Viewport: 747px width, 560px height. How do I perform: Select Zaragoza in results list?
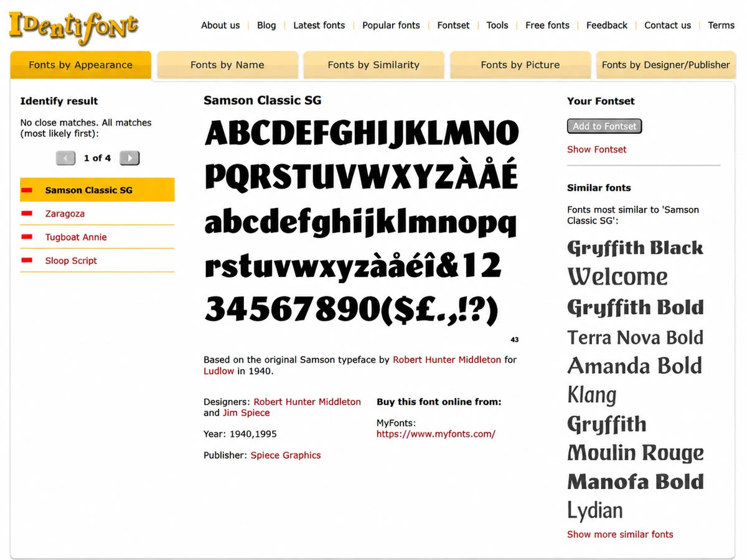coord(65,213)
